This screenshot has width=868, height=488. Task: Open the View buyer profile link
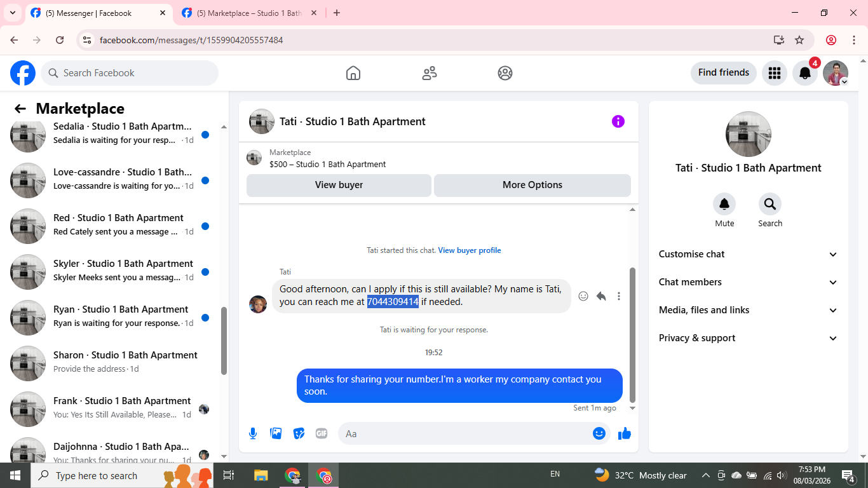470,250
